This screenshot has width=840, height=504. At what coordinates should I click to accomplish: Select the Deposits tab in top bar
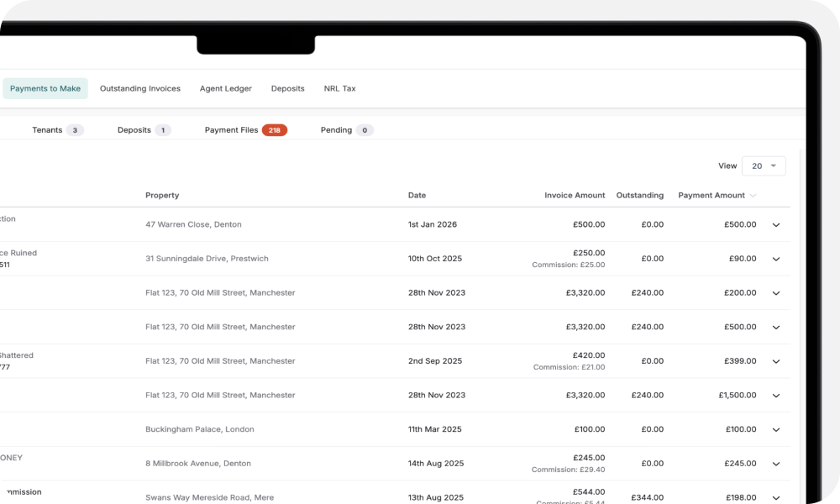click(x=287, y=88)
